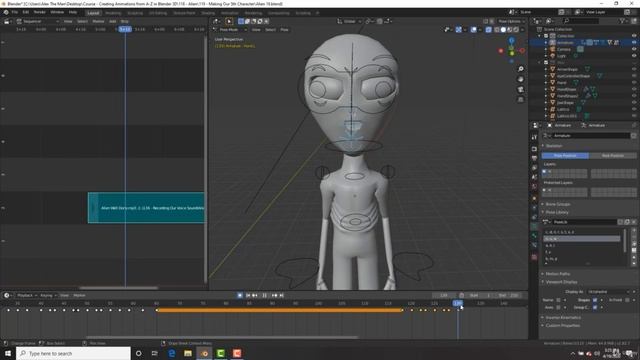640x360 pixels.
Task: Open the File menu
Action: click(x=15, y=12)
